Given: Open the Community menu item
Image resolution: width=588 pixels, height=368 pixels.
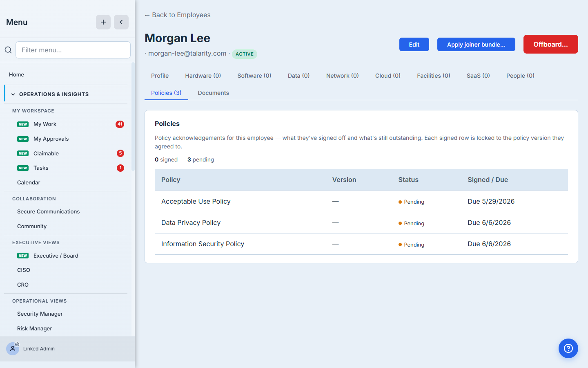Looking at the screenshot, I should coord(32,227).
